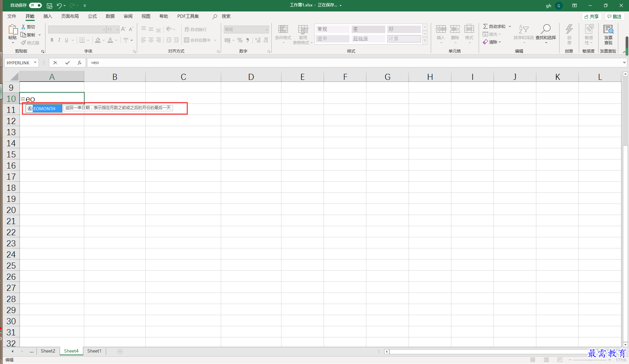Screen dimensions: 629x364
Task: Click the increase font size icon
Action: (x=123, y=29)
